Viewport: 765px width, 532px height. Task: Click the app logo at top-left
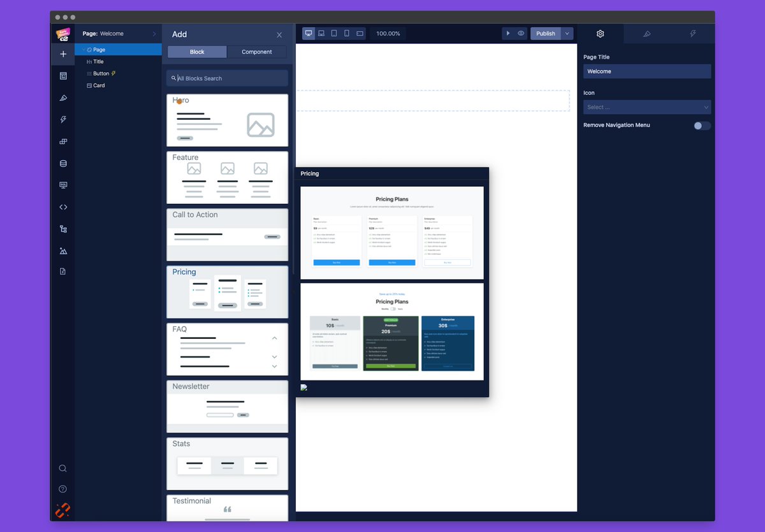[x=62, y=34]
